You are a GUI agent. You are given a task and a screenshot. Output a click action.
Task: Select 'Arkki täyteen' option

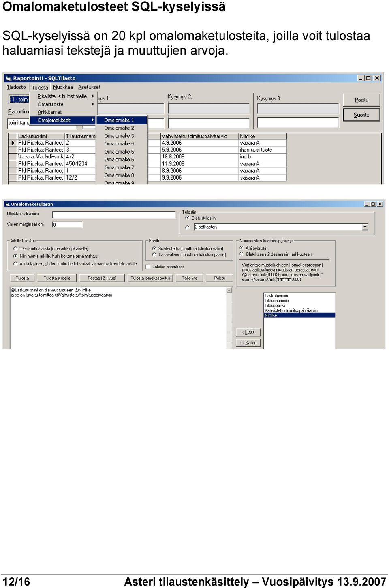(x=15, y=264)
